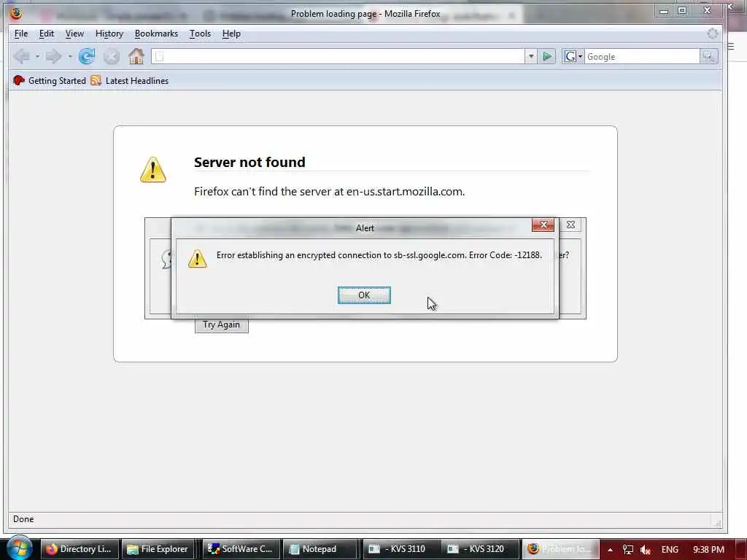Viewport: 747px width, 560px height.
Task: Switch to File Explorer taskbar window
Action: pos(158,549)
